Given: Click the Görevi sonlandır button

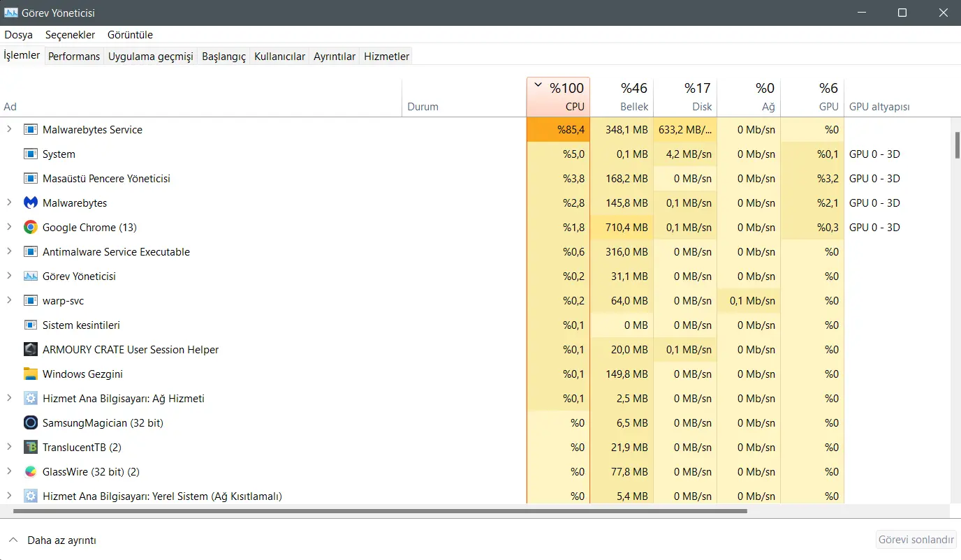Looking at the screenshot, I should pos(916,540).
